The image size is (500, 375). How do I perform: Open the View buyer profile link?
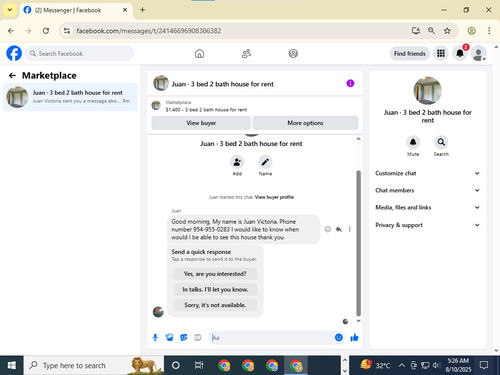(x=274, y=197)
